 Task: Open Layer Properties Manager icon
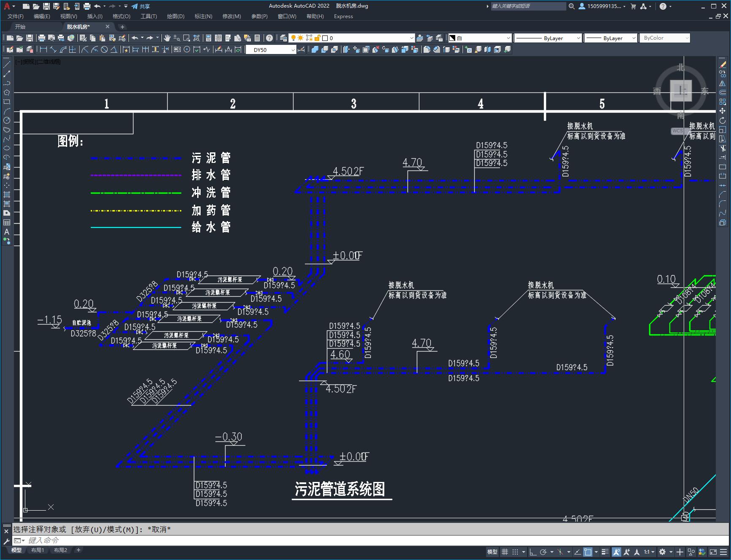pyautogui.click(x=283, y=38)
